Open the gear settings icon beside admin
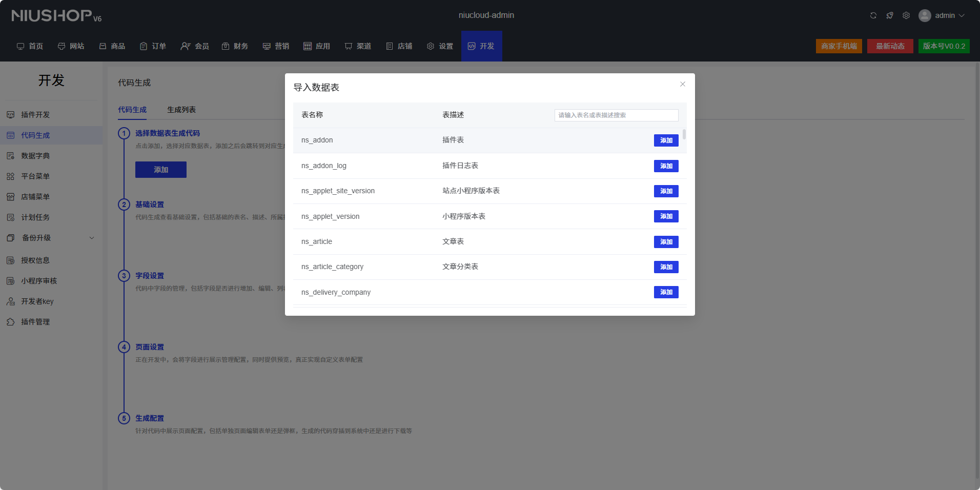Screen dimensions: 980x490 pyautogui.click(x=906, y=15)
